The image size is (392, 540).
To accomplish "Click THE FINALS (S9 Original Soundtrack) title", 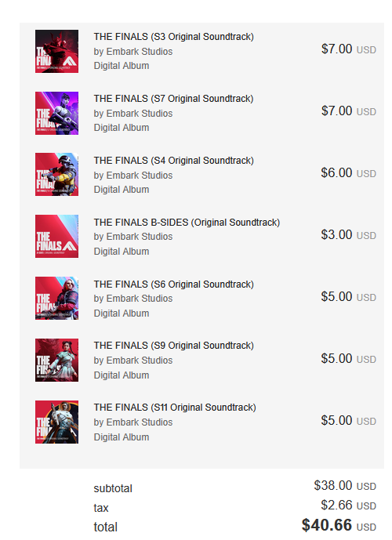I will (173, 346).
